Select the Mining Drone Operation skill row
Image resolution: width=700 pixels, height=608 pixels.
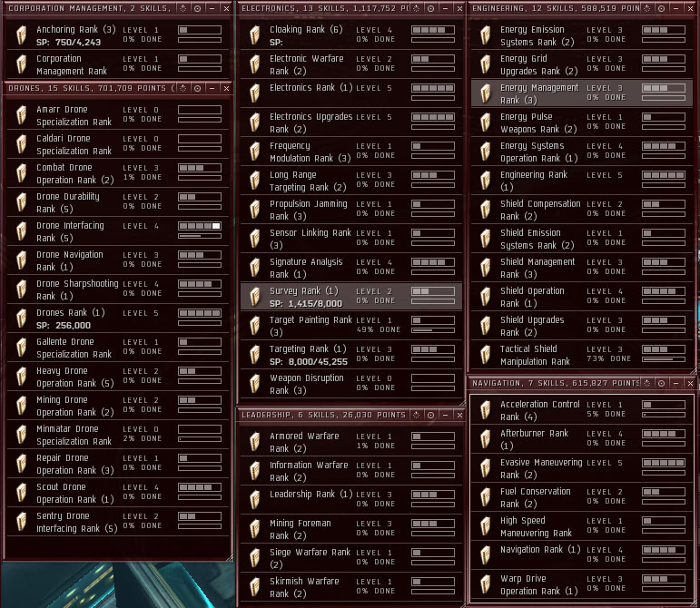tap(118, 406)
